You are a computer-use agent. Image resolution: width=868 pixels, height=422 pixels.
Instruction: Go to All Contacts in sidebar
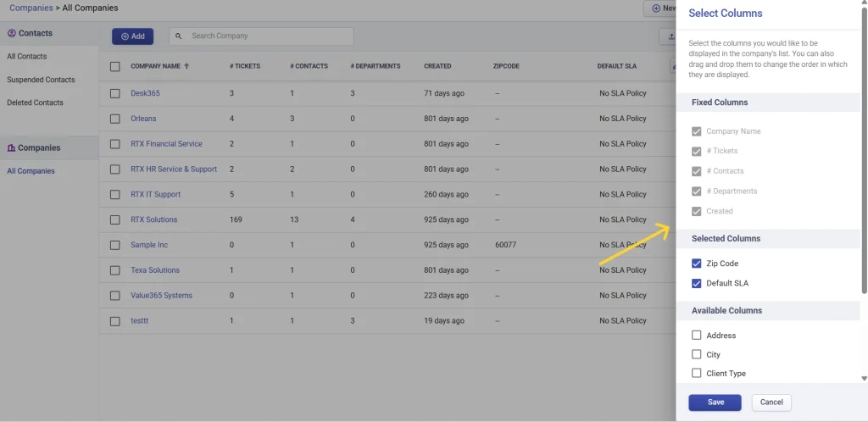pos(27,57)
